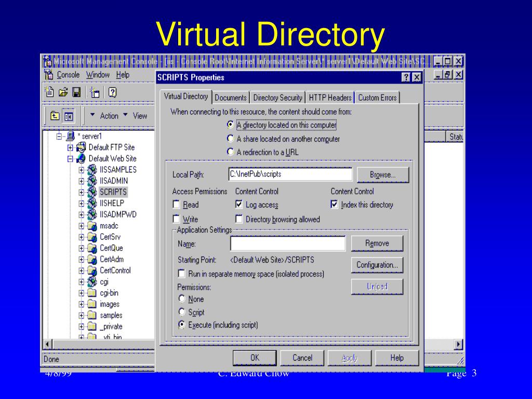The image size is (532, 399).
Task: Select Execute (including script) radio button
Action: pos(182,325)
